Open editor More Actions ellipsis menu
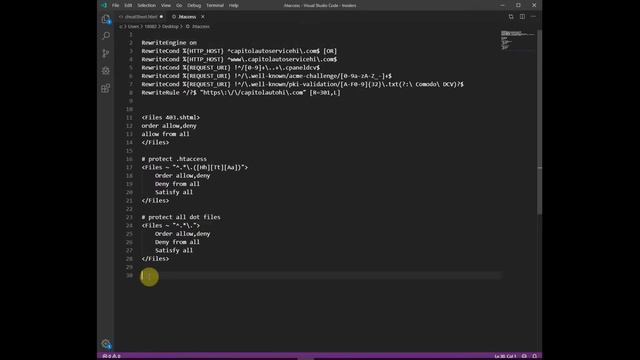The width and height of the screenshot is (640, 360). [x=533, y=17]
